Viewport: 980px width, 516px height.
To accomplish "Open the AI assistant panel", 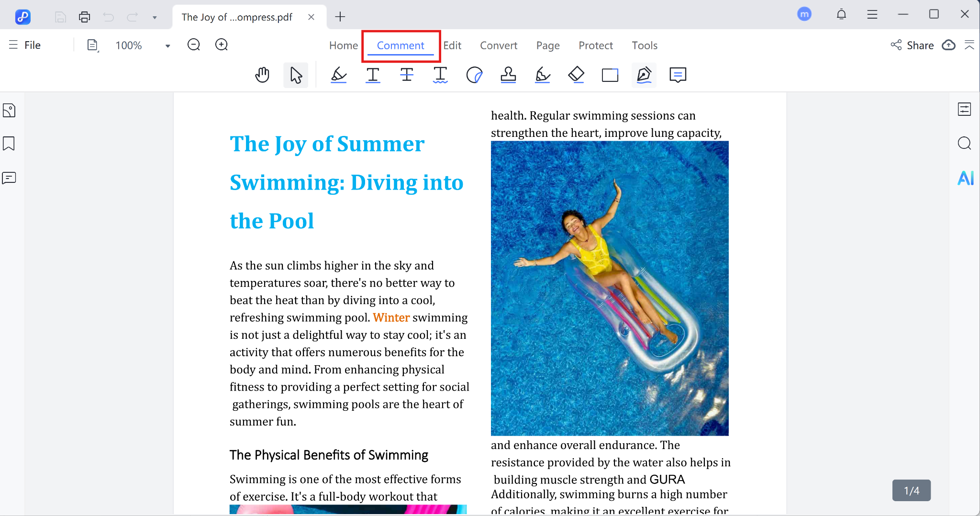I will [965, 178].
